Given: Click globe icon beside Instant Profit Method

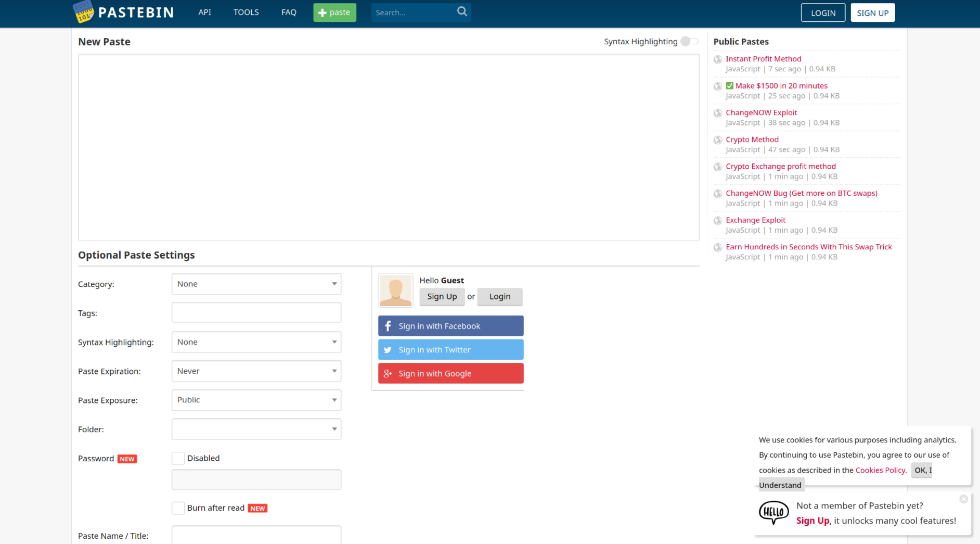Looking at the screenshot, I should [718, 59].
